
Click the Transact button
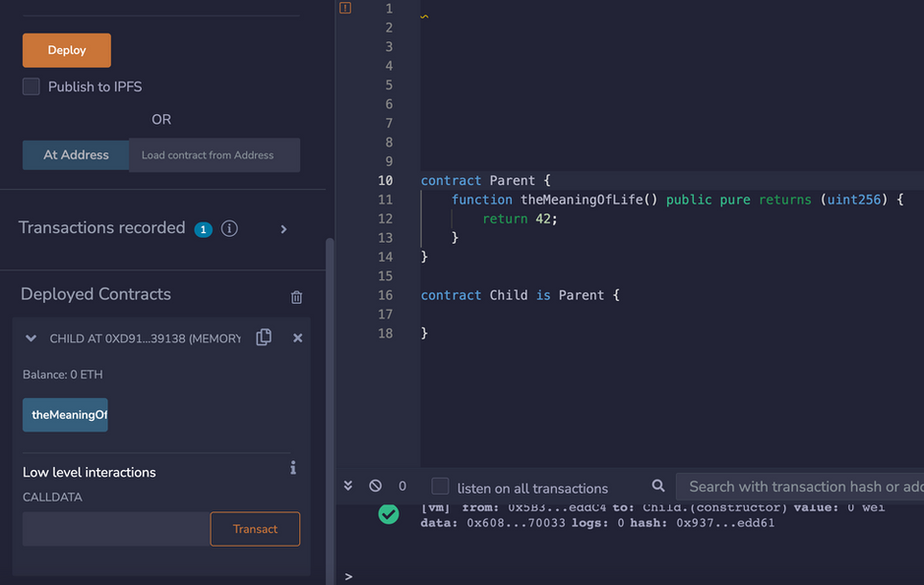[255, 529]
